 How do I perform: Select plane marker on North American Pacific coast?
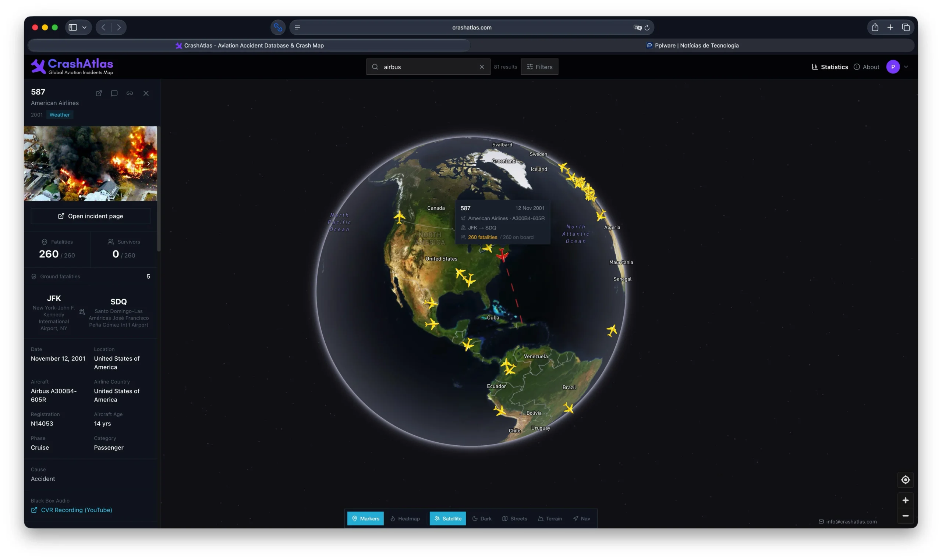point(399,217)
